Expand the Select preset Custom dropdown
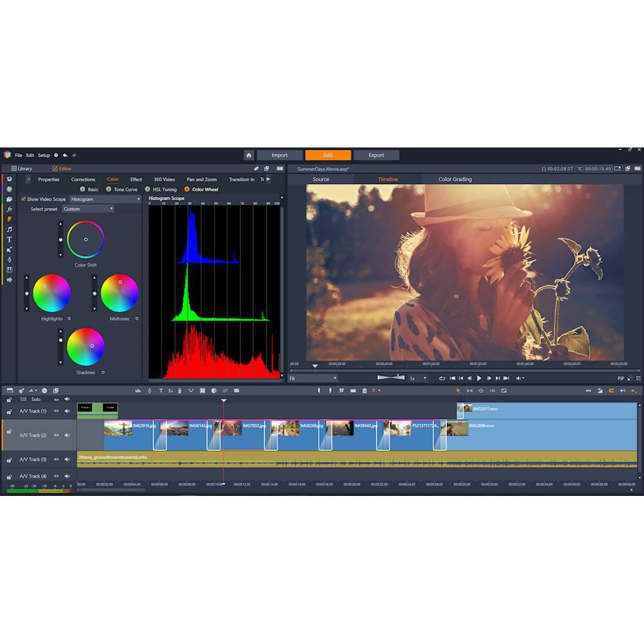The image size is (644, 644). click(x=88, y=209)
